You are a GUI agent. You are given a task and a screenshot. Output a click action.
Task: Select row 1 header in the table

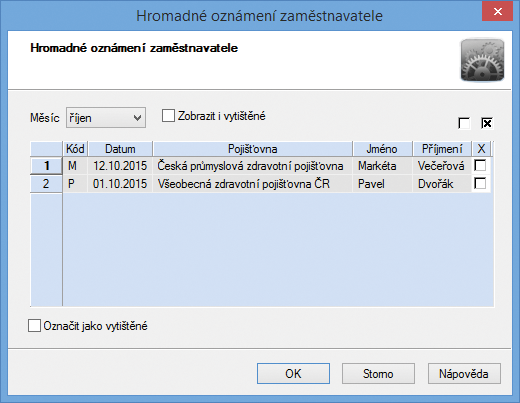46,166
